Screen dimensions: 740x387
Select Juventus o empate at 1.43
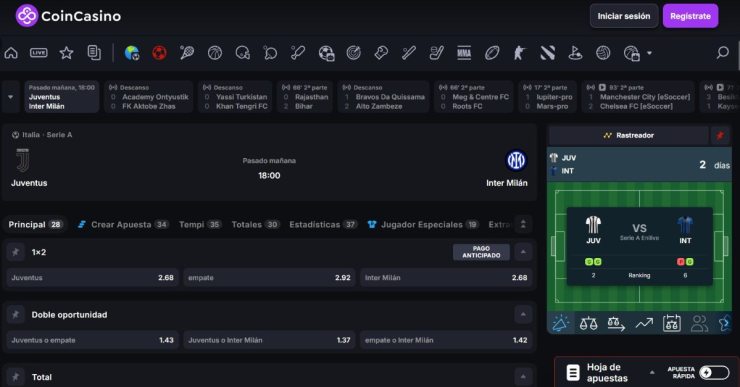click(x=92, y=340)
